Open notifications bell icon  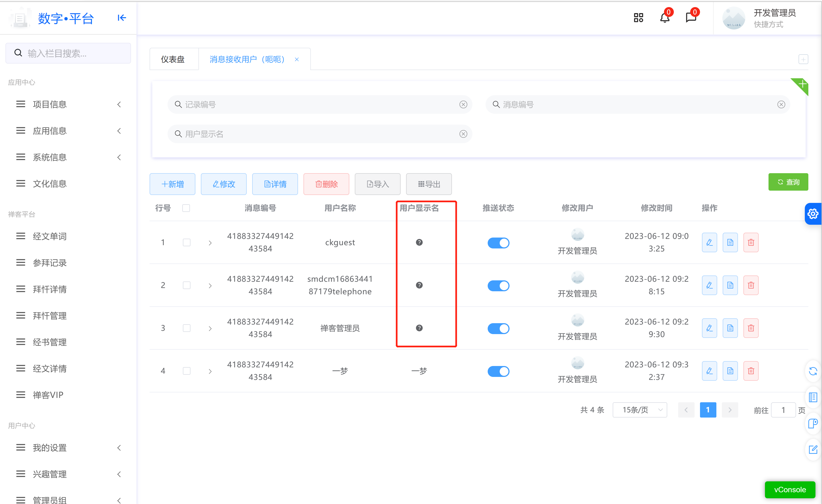click(665, 17)
